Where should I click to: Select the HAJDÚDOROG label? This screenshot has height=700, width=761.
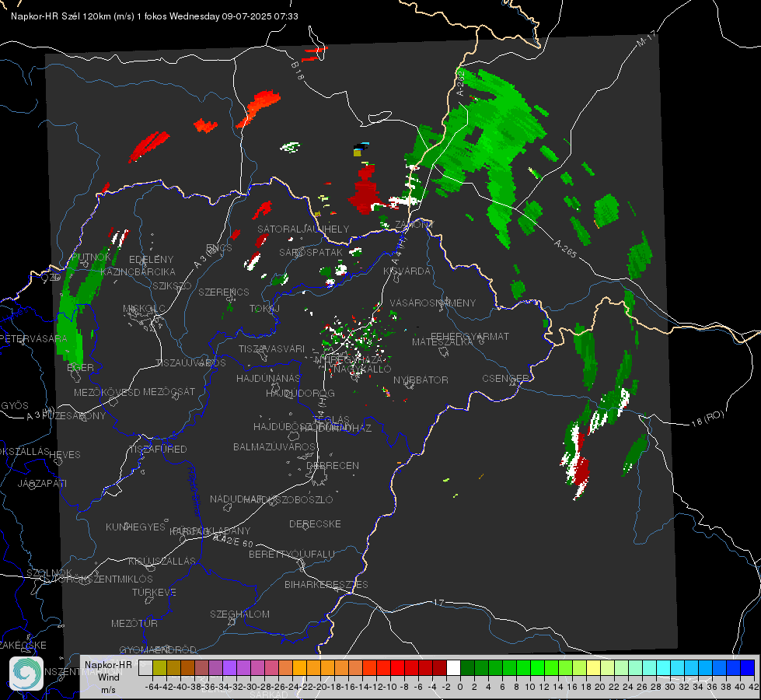coord(300,393)
